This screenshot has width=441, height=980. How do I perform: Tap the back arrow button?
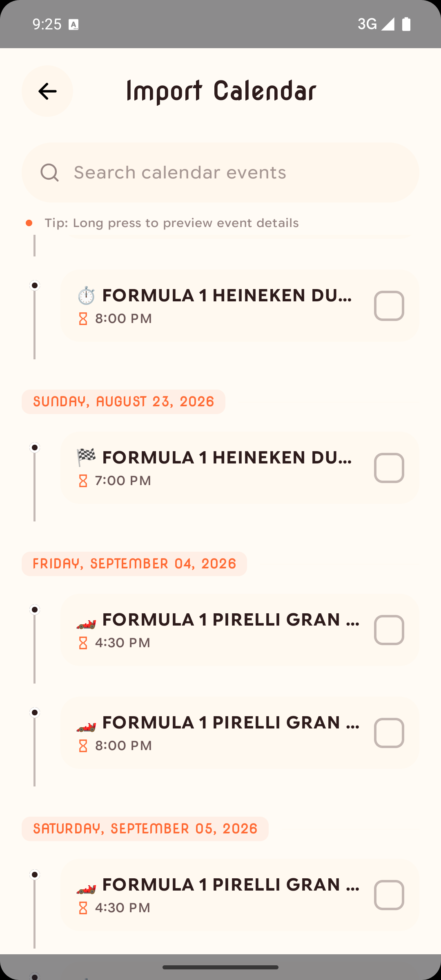[x=47, y=91]
